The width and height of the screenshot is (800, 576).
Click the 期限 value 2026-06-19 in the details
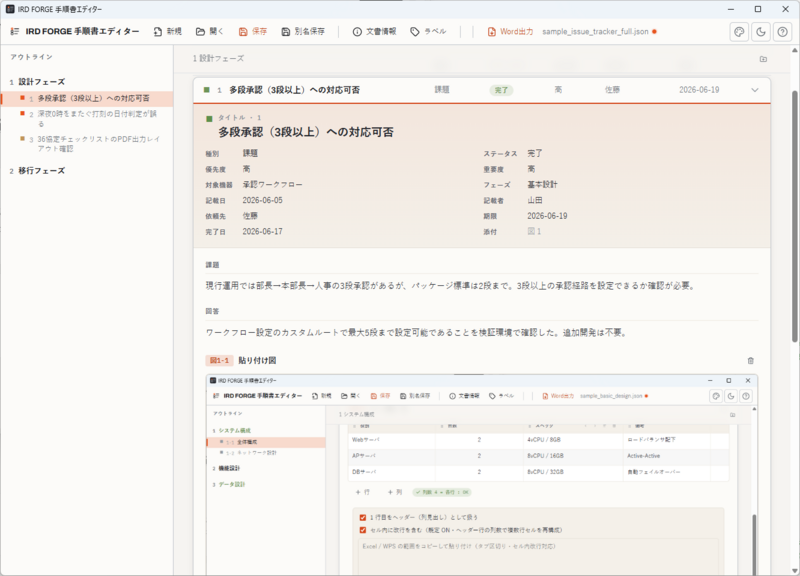coord(547,216)
